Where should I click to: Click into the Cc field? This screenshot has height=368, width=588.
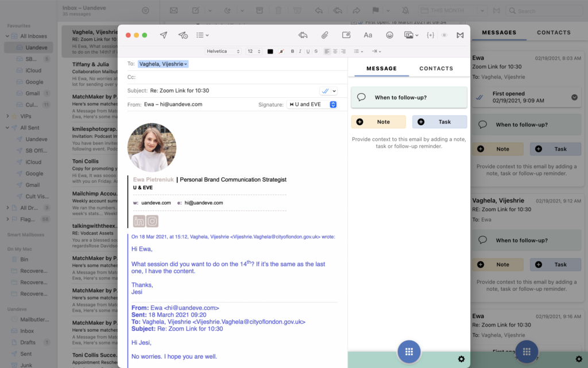click(236, 77)
